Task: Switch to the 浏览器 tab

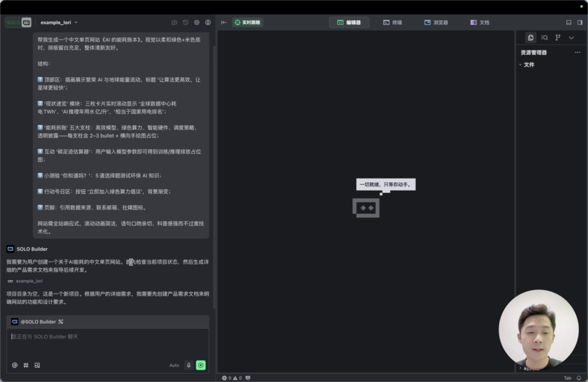Action: (x=436, y=22)
